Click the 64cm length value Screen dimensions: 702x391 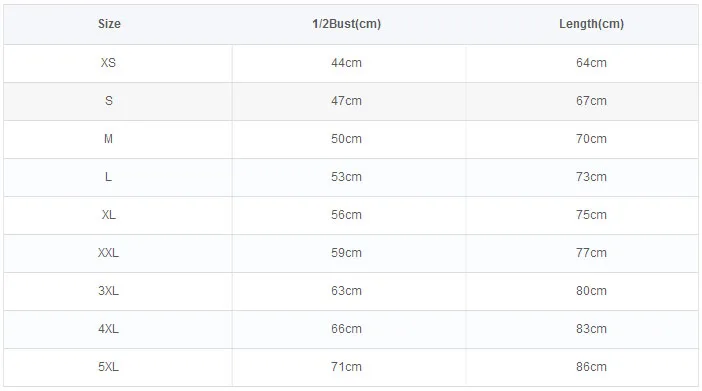pos(591,63)
